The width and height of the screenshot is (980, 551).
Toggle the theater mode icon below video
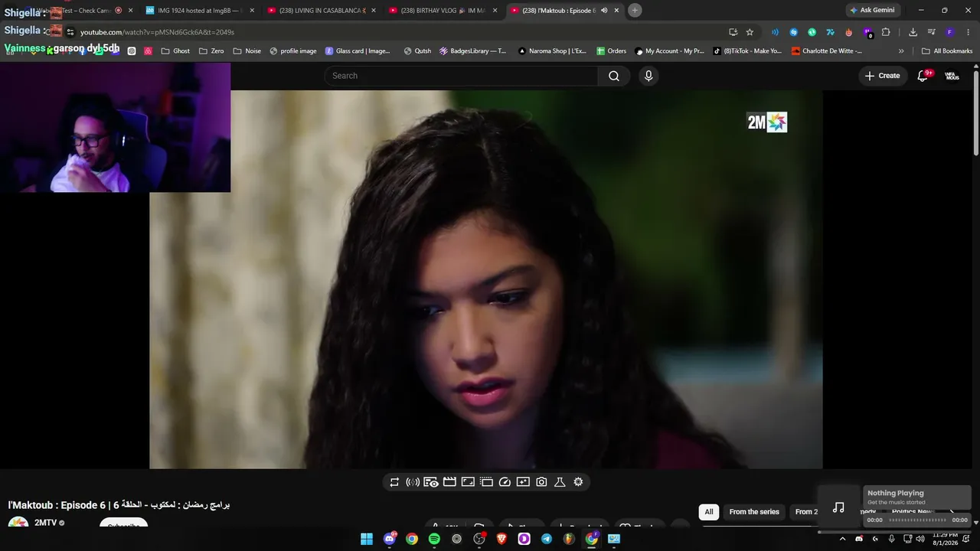tap(468, 482)
